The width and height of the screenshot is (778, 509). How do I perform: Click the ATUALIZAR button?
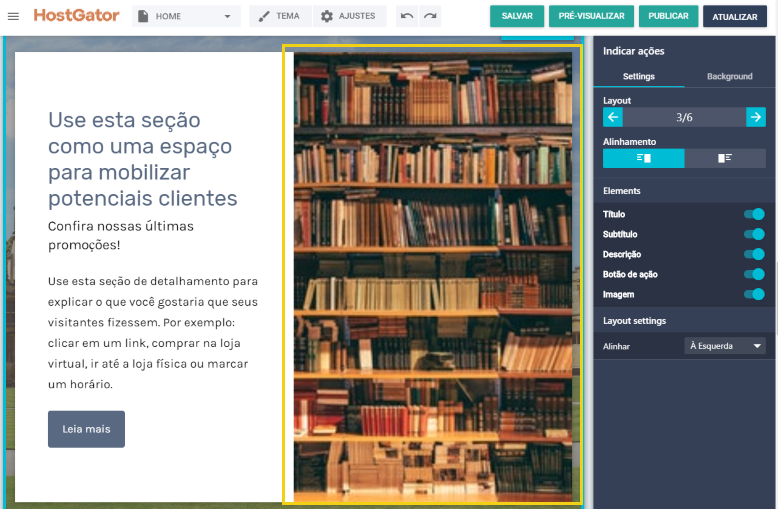pyautogui.click(x=735, y=16)
